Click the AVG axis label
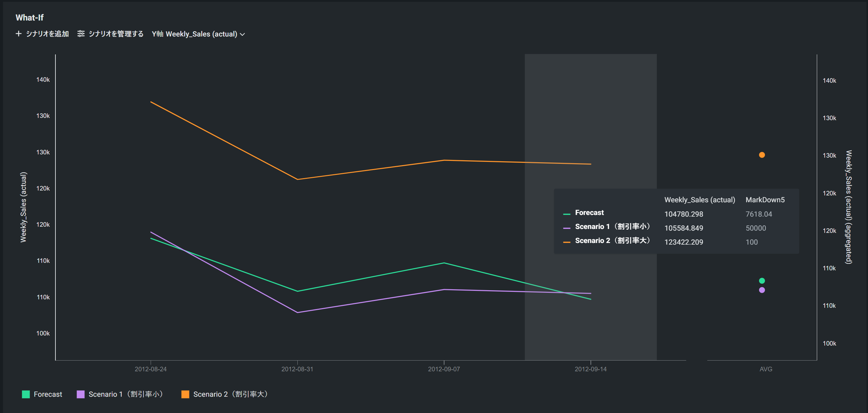The width and height of the screenshot is (868, 413). pos(766,369)
